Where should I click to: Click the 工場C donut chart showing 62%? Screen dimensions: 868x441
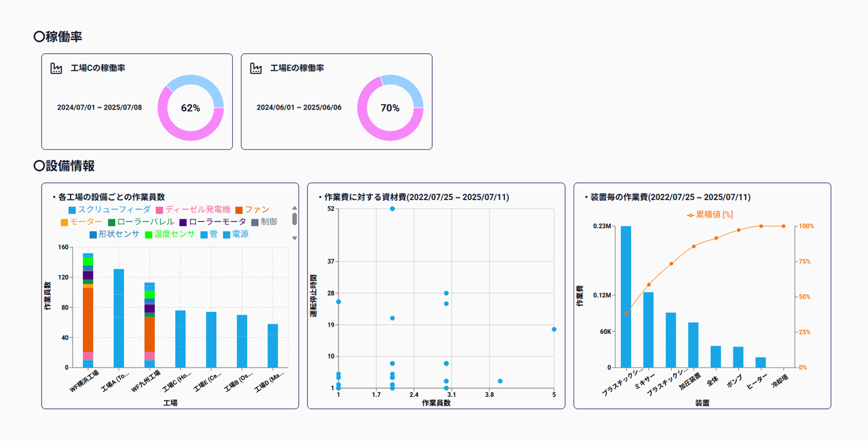click(190, 108)
